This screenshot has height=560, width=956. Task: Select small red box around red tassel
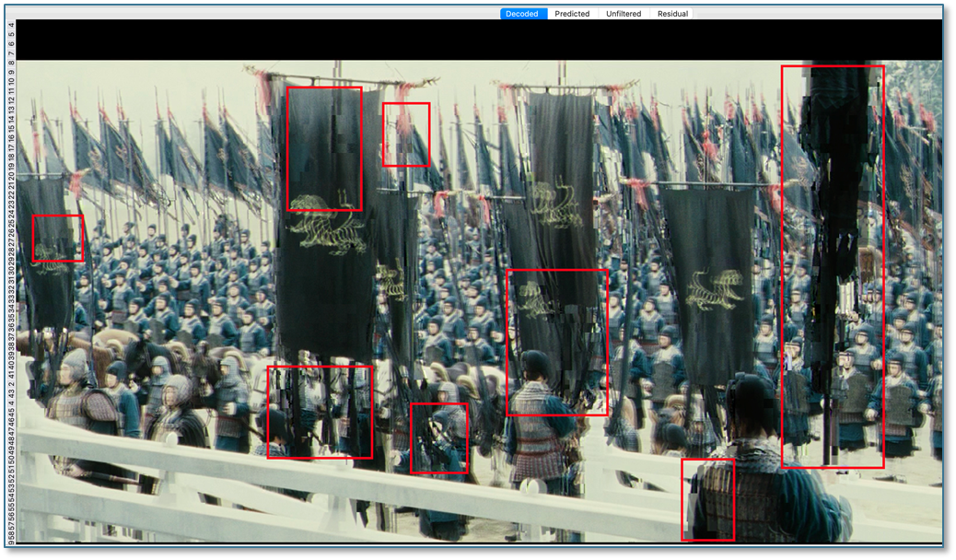pos(406,134)
